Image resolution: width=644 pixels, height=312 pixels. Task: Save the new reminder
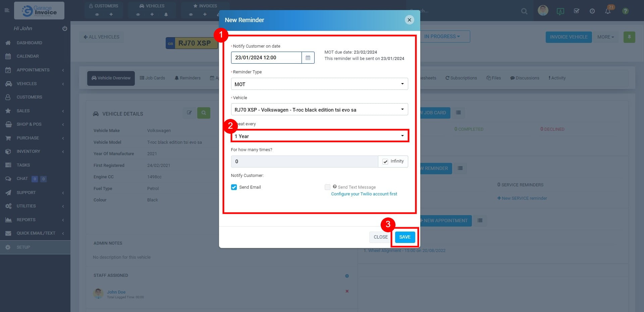pyautogui.click(x=405, y=237)
